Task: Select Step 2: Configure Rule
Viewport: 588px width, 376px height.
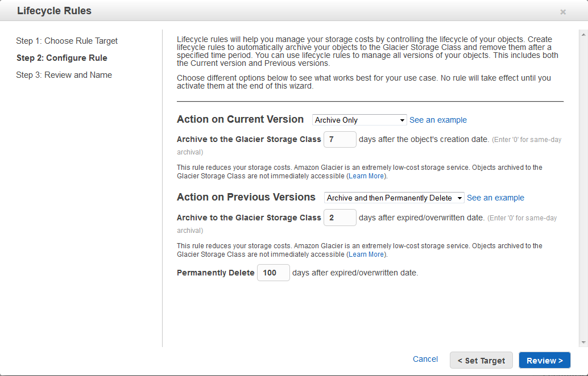Action: tap(61, 58)
